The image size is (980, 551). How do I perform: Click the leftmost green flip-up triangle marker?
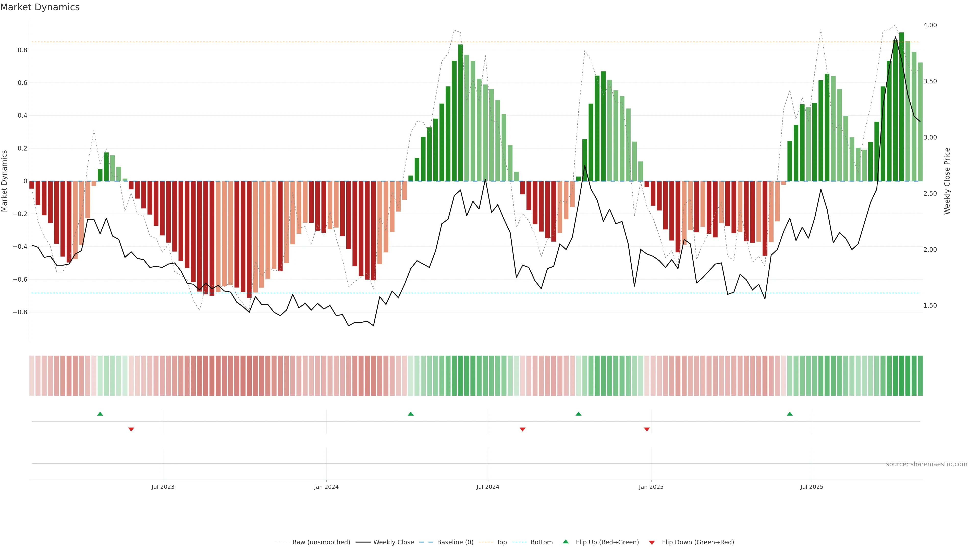(x=100, y=414)
